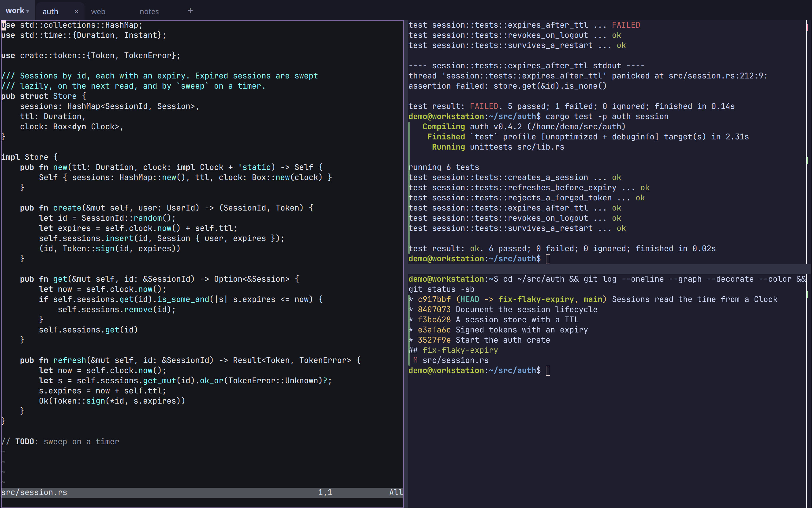This screenshot has width=812, height=508.
Task: Click fix-flaky-expiry branch name in HEAD decoration
Action: coord(536,299)
